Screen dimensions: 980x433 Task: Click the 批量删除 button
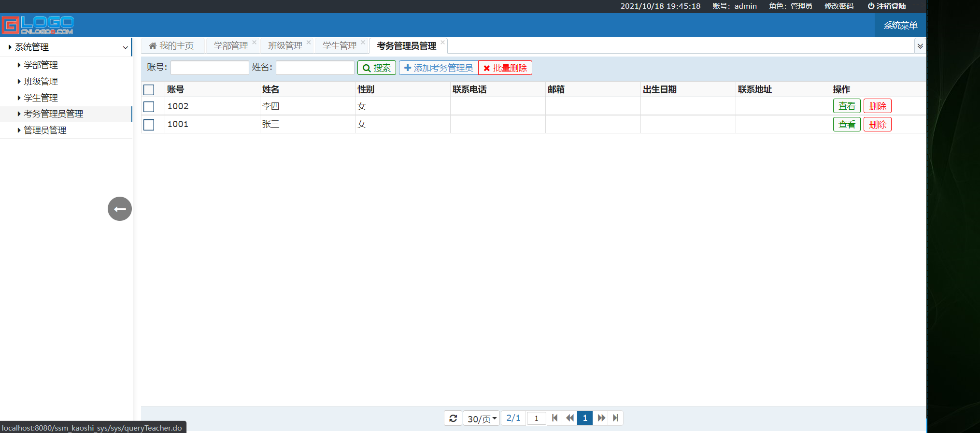(505, 68)
